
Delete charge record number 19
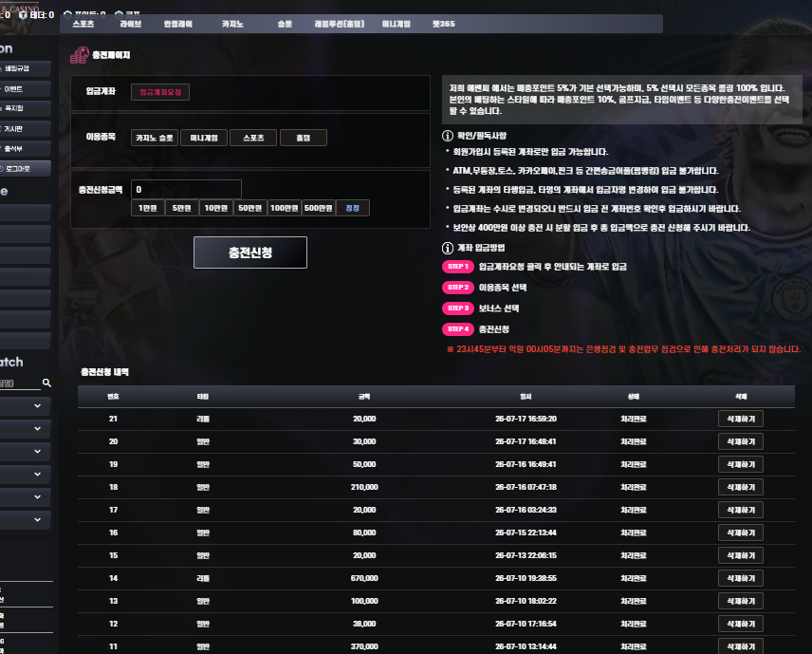pyautogui.click(x=741, y=464)
